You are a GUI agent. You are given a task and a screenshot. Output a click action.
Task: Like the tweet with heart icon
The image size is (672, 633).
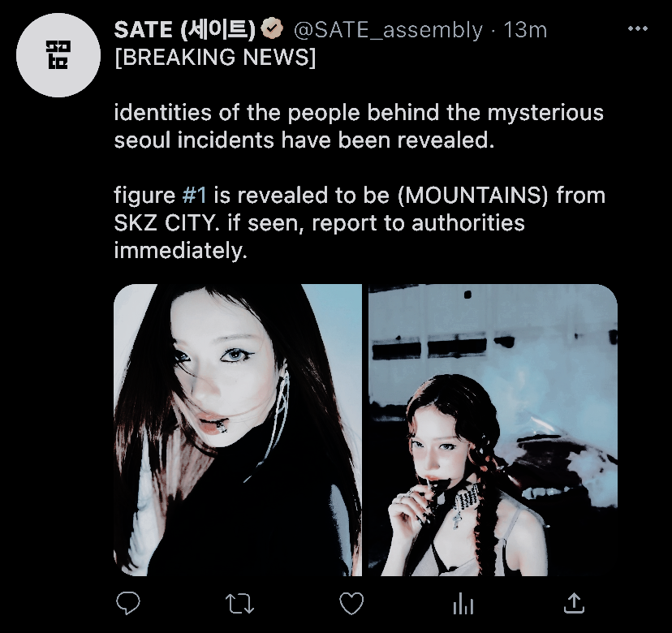351,604
